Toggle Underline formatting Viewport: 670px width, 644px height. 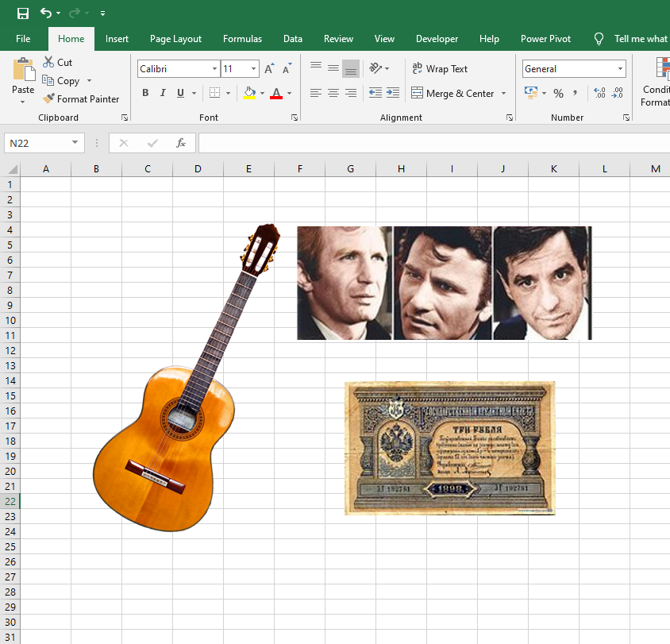(x=181, y=93)
